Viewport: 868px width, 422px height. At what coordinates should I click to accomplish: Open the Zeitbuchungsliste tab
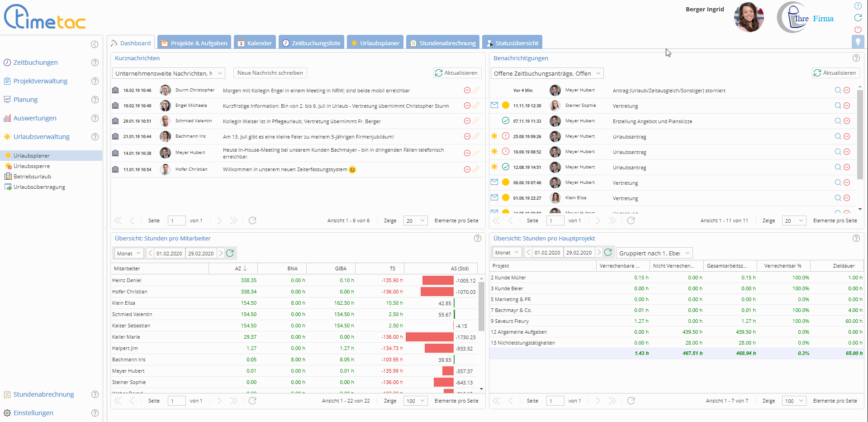(x=311, y=43)
